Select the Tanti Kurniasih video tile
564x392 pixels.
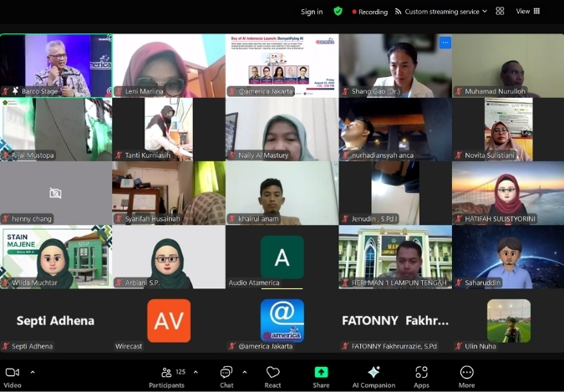click(x=169, y=130)
